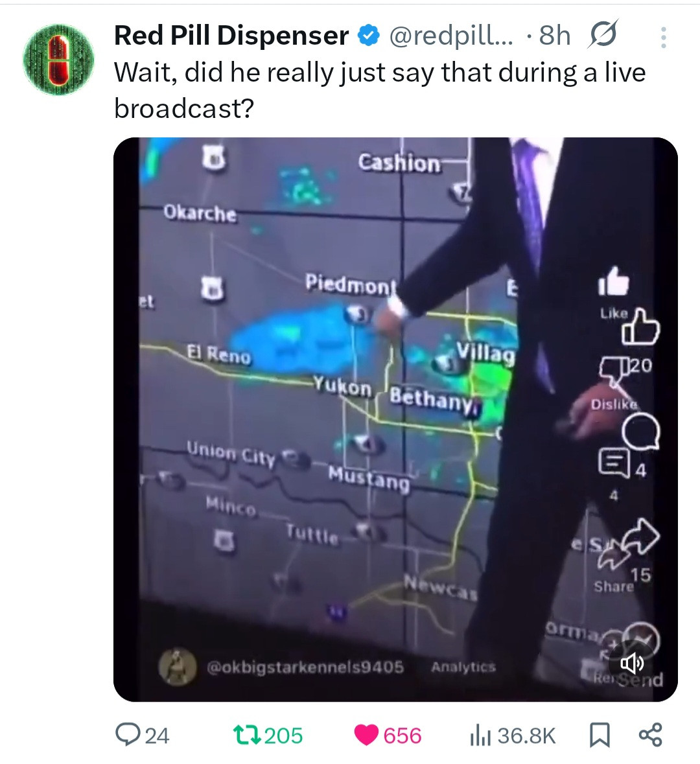700x764 pixels.
Task: Toggle the video sound speaker icon
Action: [x=631, y=663]
